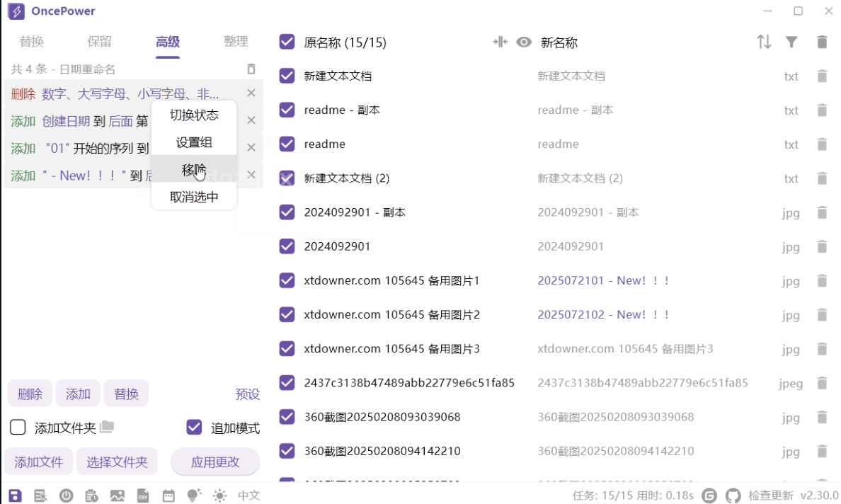
Task: Delete the readme file row via trash icon
Action: (x=822, y=144)
